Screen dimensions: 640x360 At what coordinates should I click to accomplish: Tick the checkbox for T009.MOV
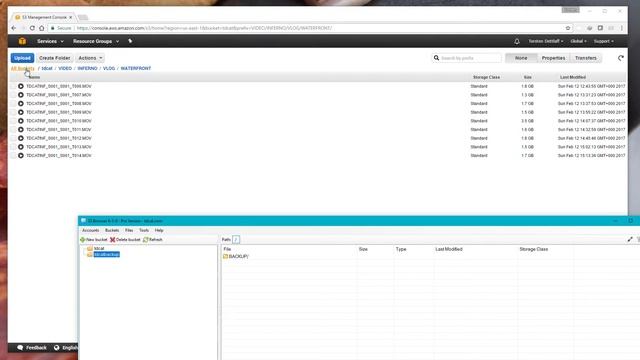click(13, 112)
